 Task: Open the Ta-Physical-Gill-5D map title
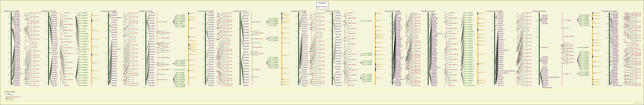click(428, 11)
